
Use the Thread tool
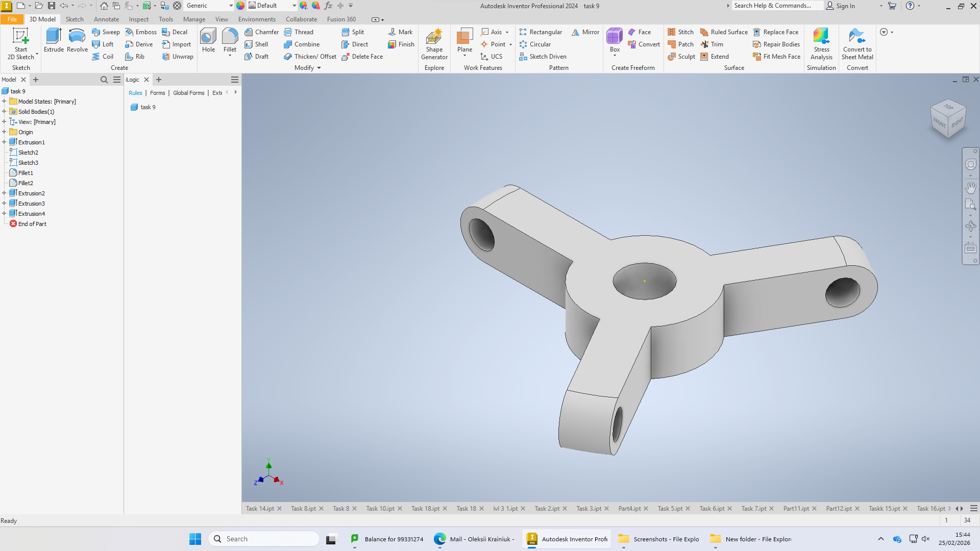(299, 32)
